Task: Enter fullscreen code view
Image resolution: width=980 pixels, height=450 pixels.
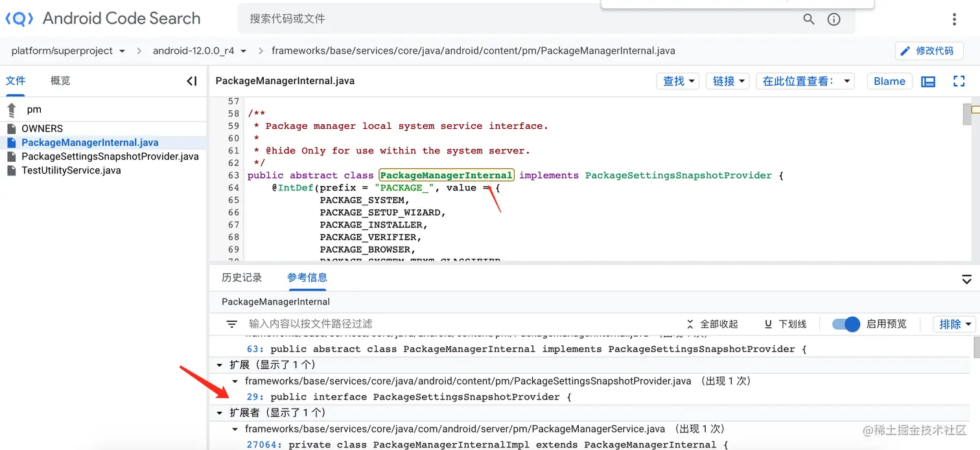Action: 959,82
